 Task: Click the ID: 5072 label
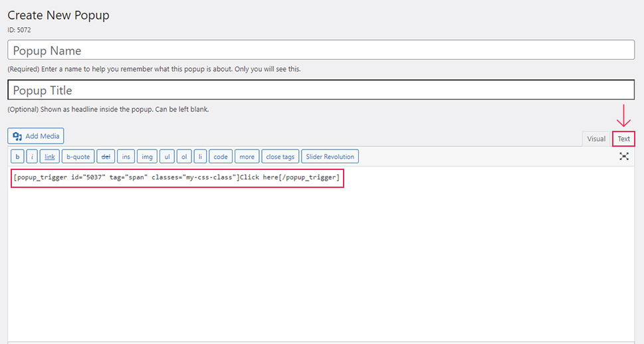[19, 30]
